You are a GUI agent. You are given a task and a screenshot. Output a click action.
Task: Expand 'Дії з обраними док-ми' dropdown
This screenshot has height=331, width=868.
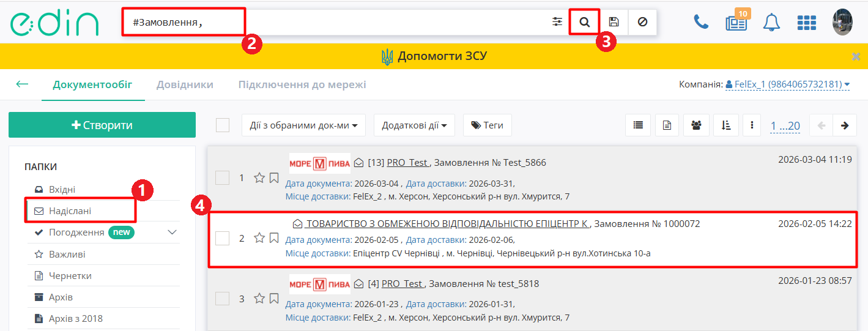(x=303, y=125)
